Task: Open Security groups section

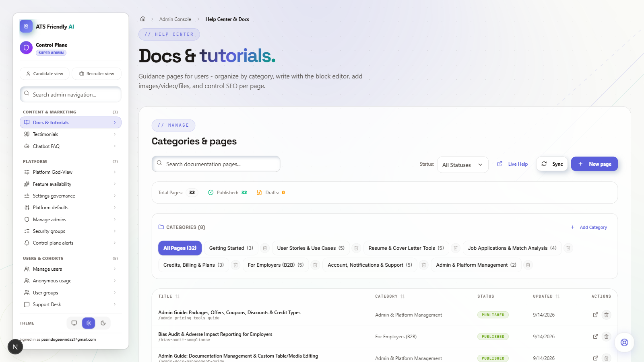Action: 70,231
